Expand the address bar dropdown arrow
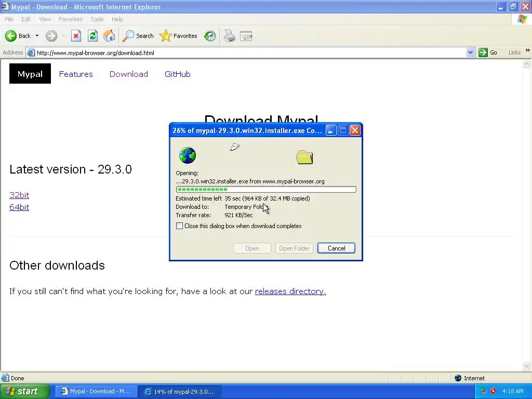Viewport: 532px width, 399px height. (x=470, y=52)
